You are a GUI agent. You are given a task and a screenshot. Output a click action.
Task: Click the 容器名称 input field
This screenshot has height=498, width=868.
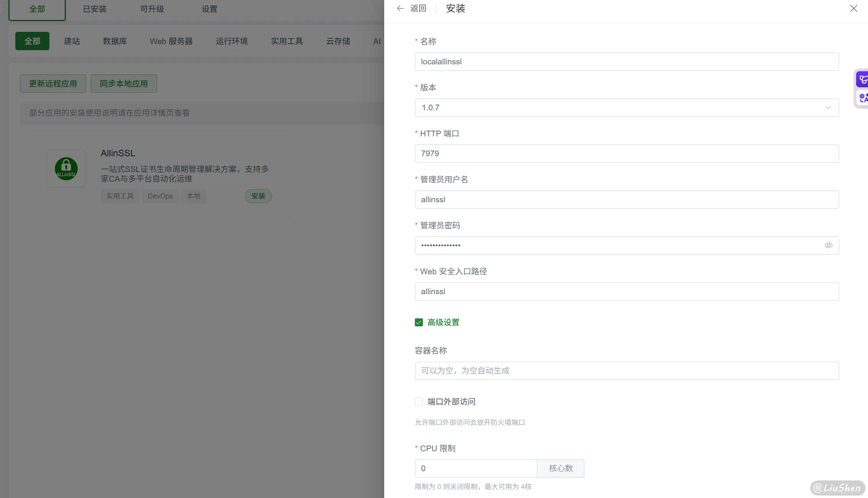coord(627,370)
